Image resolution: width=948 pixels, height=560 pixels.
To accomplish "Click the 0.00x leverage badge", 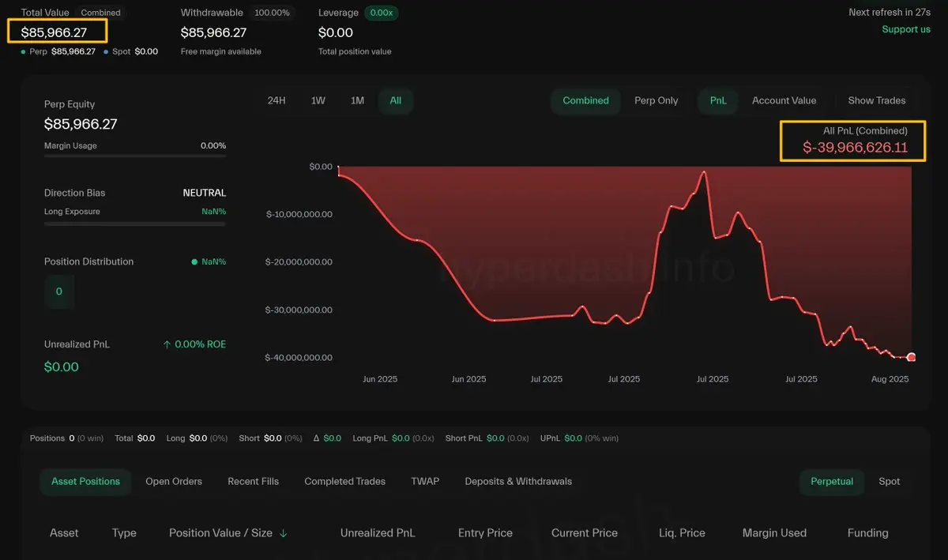I will point(380,13).
